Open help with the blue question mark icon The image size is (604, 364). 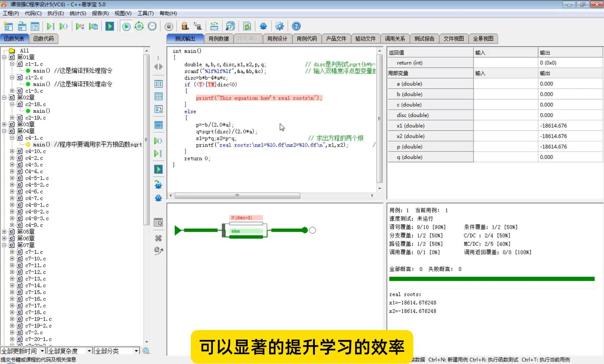coord(296,26)
